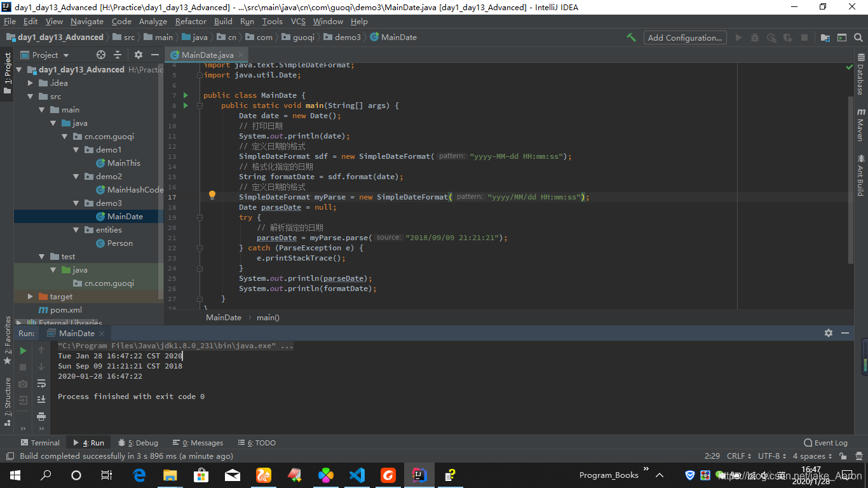Hide the Run tool window
868x488 pixels.
pos(845,333)
